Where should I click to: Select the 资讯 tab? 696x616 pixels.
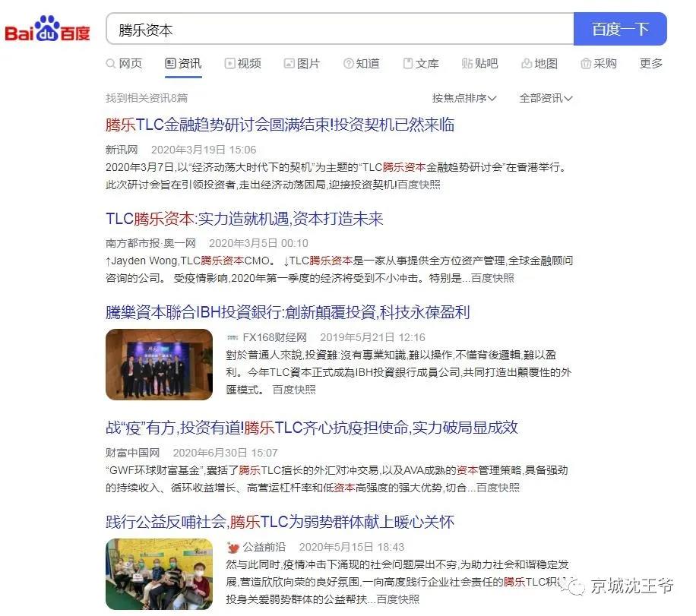click(183, 64)
